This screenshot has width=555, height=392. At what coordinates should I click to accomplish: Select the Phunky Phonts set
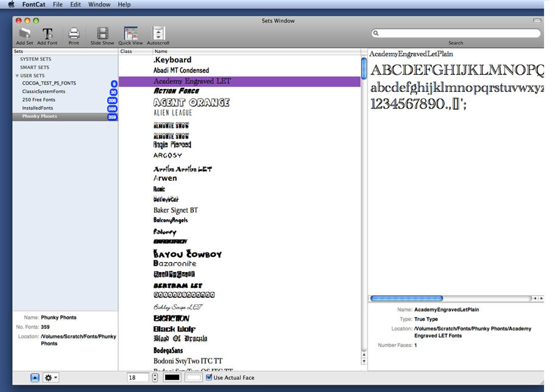coord(65,116)
